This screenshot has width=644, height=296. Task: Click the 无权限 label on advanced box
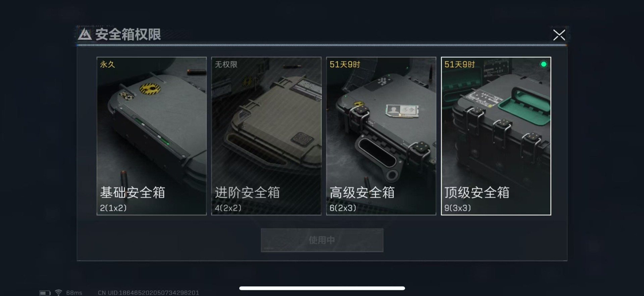[x=226, y=64]
